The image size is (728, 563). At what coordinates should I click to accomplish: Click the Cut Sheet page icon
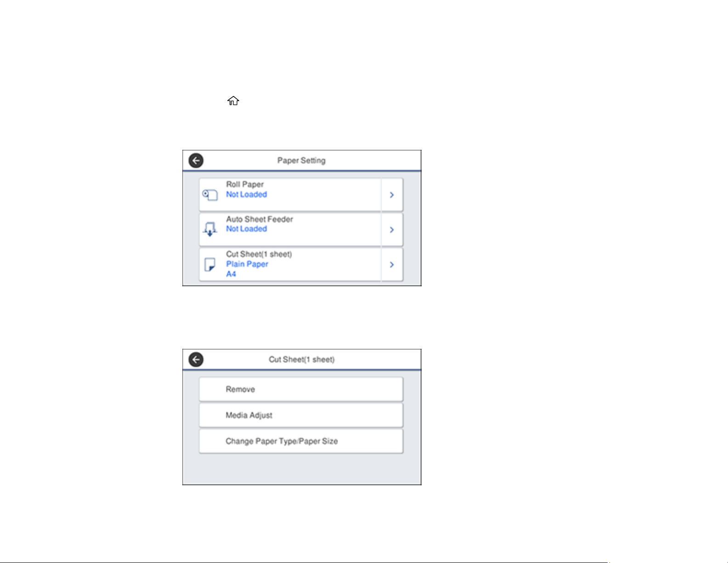(x=210, y=264)
